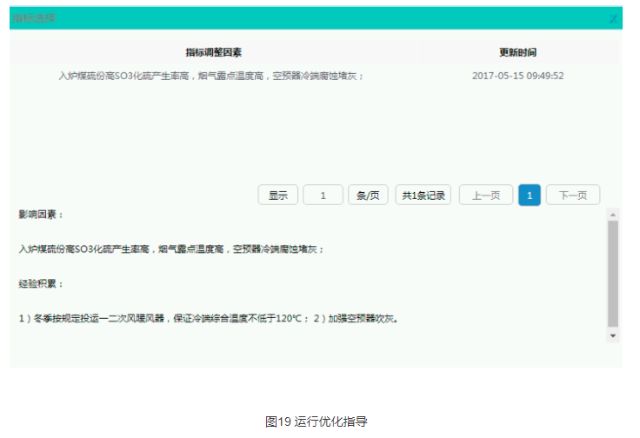Click the 共1条记录 record count
The image size is (640, 438).
[424, 196]
